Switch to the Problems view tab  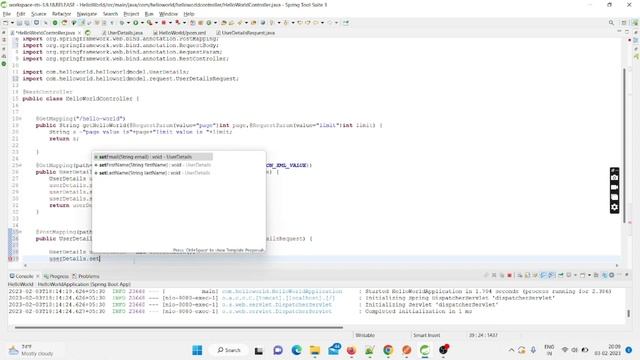[86, 276]
